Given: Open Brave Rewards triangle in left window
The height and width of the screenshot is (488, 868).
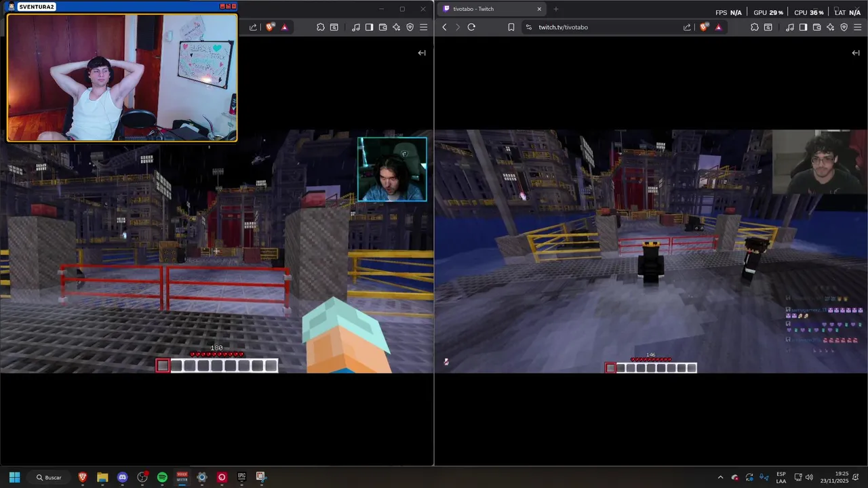Looking at the screenshot, I should pos(284,27).
